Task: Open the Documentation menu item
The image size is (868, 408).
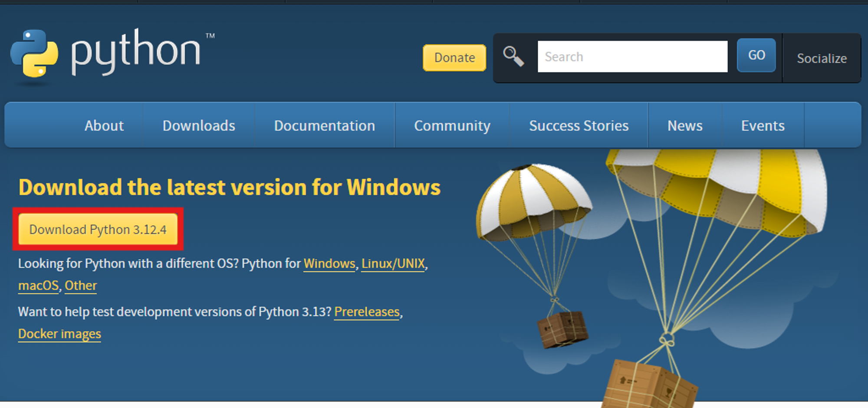Action: pyautogui.click(x=325, y=125)
